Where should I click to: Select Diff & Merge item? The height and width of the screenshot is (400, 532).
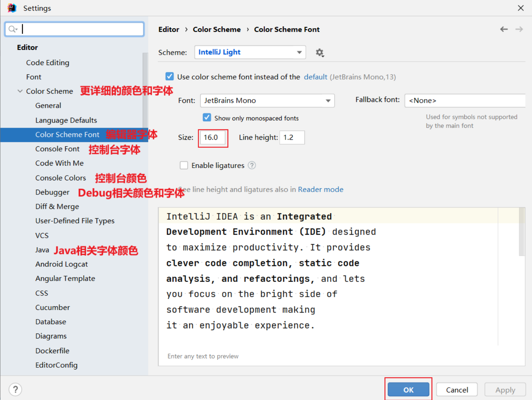pos(57,207)
